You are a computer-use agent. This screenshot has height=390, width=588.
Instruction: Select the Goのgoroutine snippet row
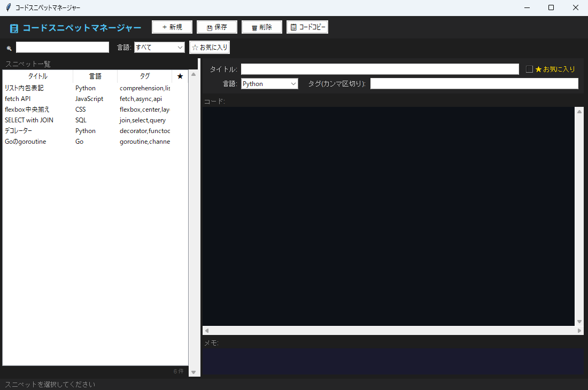(95, 142)
